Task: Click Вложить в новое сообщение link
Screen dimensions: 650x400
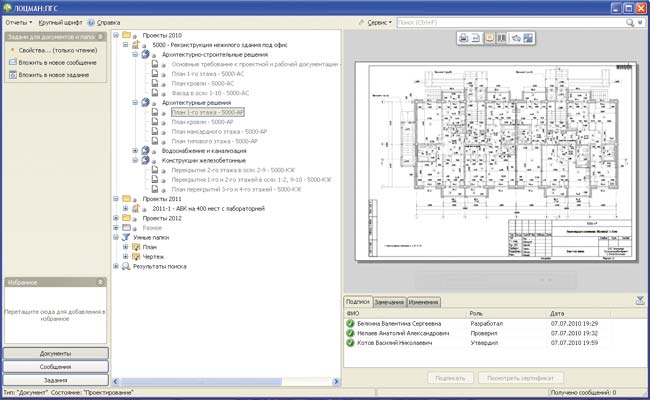Action: coord(57,63)
